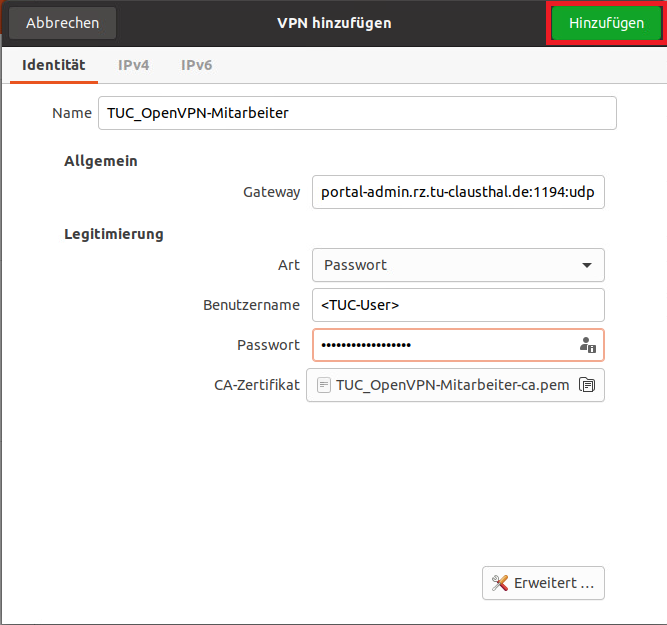Click the browse icon right of CA-Zertifikat
Screen dimensions: 667x625
(x=587, y=385)
